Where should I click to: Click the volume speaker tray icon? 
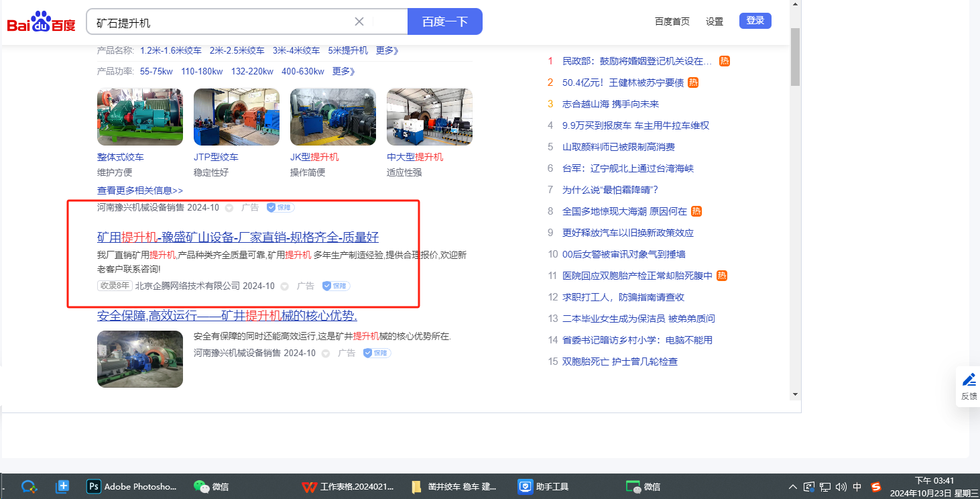(x=841, y=487)
